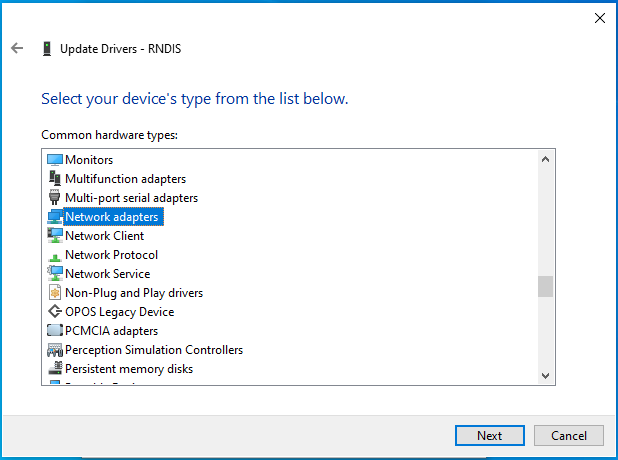618x460 pixels.
Task: Click the Multifunction adapters icon
Action: point(55,179)
